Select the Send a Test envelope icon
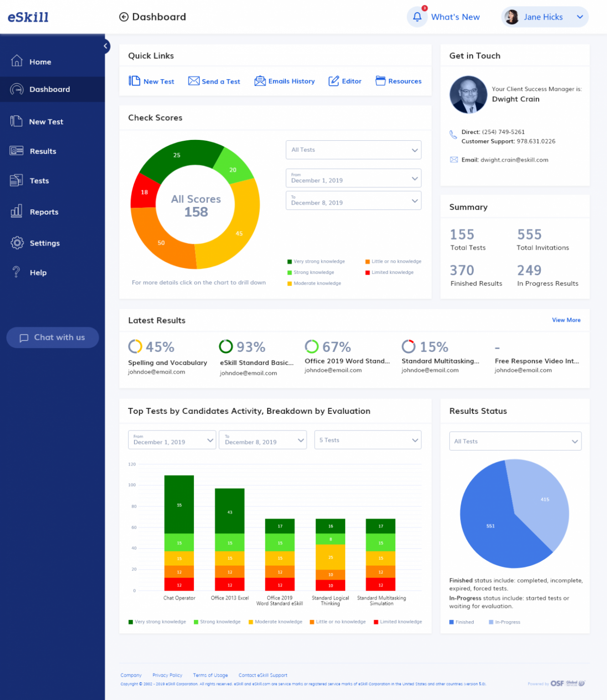The width and height of the screenshot is (607, 700). [193, 81]
